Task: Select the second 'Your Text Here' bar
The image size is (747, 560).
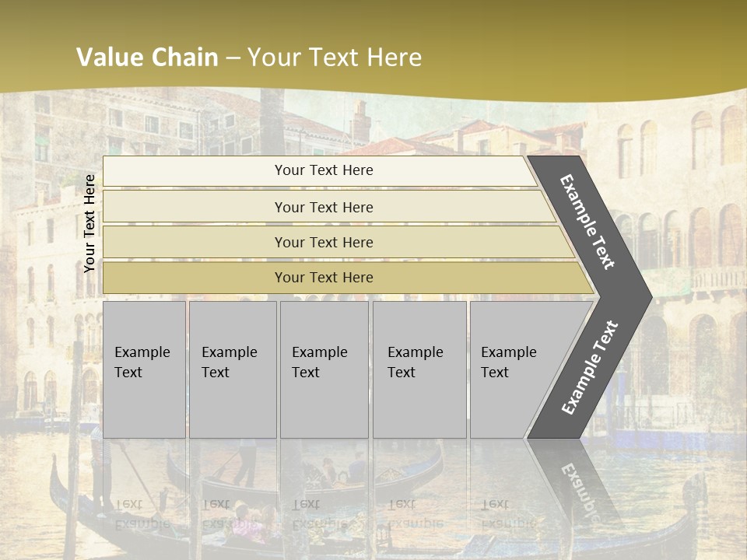Action: click(x=328, y=207)
